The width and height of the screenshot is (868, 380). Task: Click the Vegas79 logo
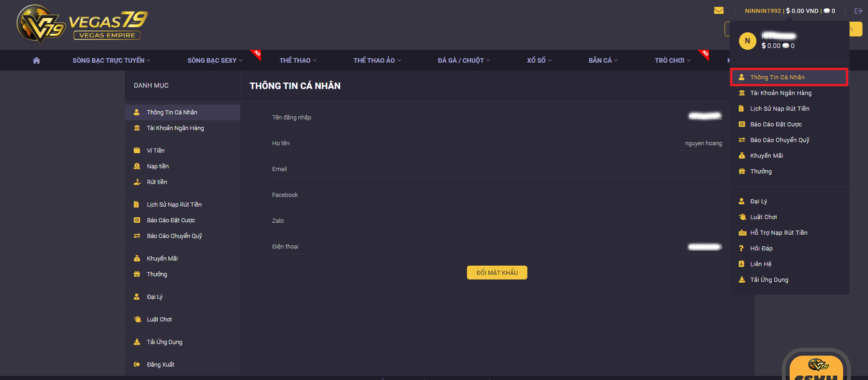click(82, 24)
